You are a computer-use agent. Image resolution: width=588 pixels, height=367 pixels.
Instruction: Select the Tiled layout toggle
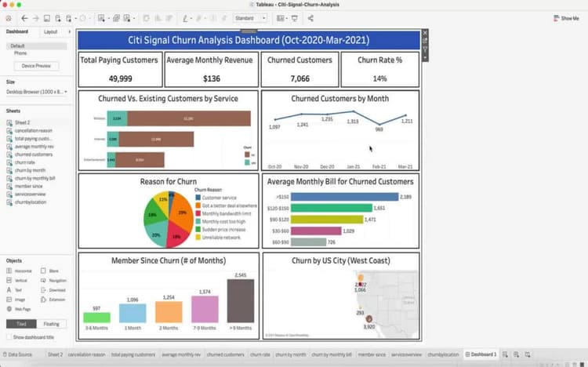click(x=21, y=324)
